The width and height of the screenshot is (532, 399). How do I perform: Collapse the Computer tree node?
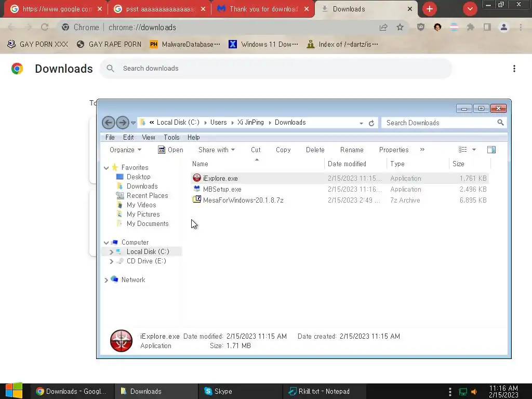106,243
